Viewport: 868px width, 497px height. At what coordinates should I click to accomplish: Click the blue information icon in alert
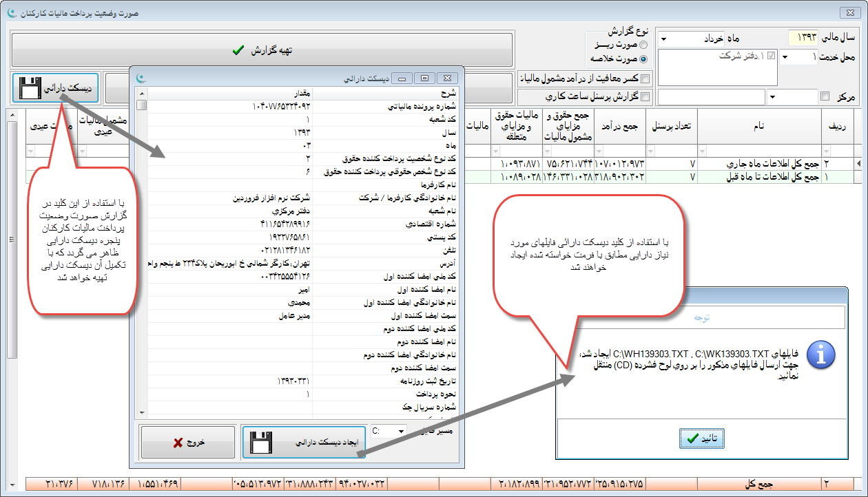tap(820, 355)
